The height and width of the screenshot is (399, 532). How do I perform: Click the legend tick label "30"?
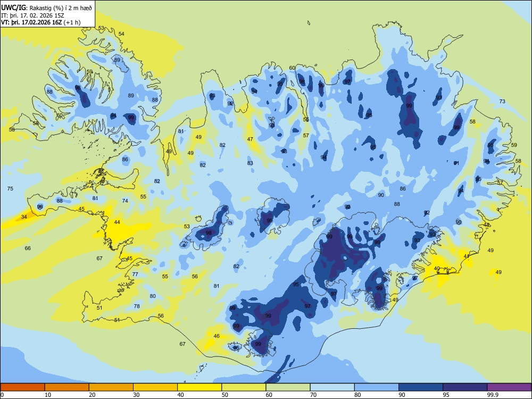coord(136,395)
